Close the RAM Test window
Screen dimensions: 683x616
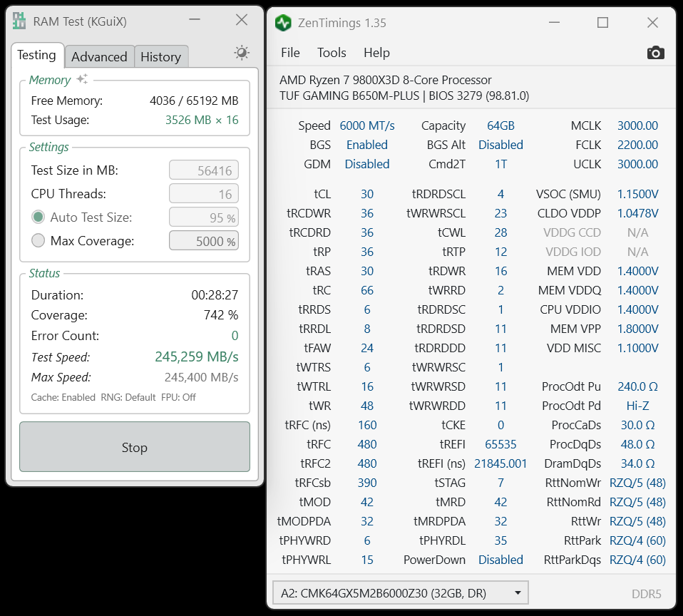[242, 19]
